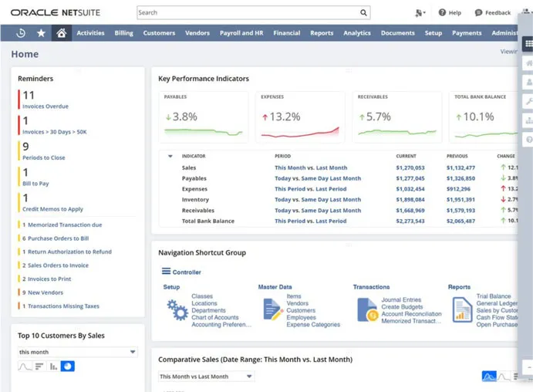Click inside the global Search field
The width and height of the screenshot is (533, 392).
click(247, 13)
